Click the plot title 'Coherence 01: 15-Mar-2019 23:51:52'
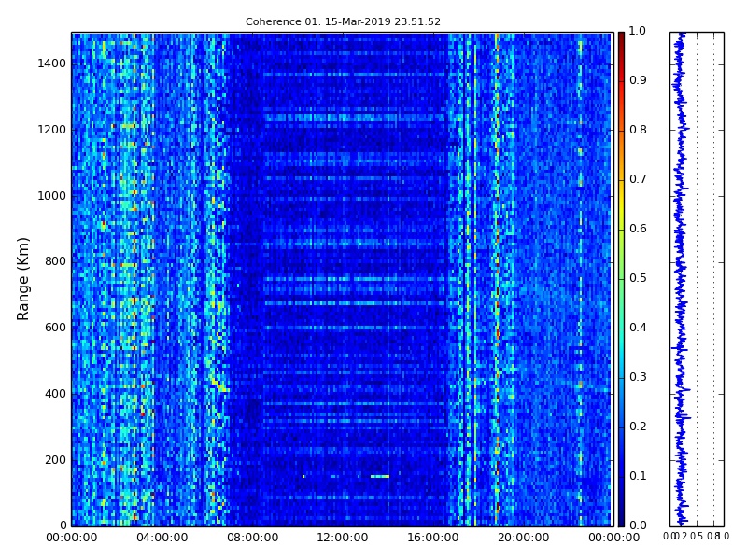Viewport: 747px width, 560px height. coord(343,21)
